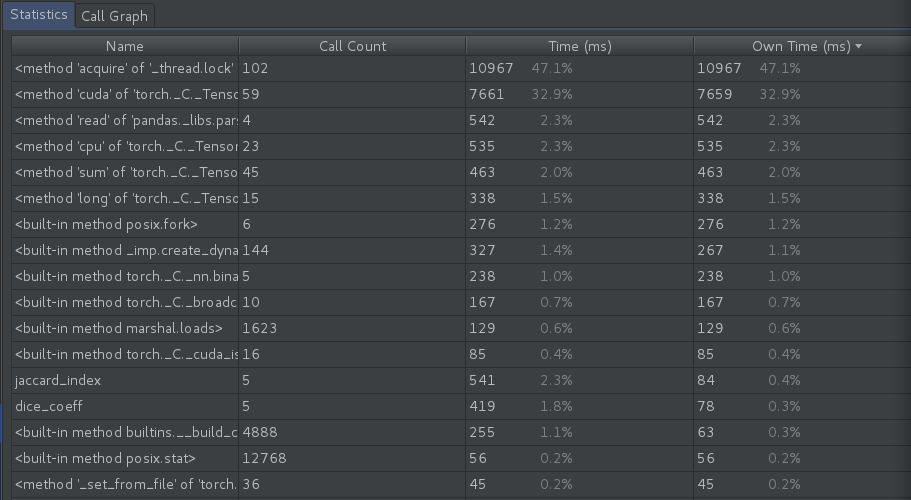Select the jaccard_index row
This screenshot has height=500, width=911.
58,380
